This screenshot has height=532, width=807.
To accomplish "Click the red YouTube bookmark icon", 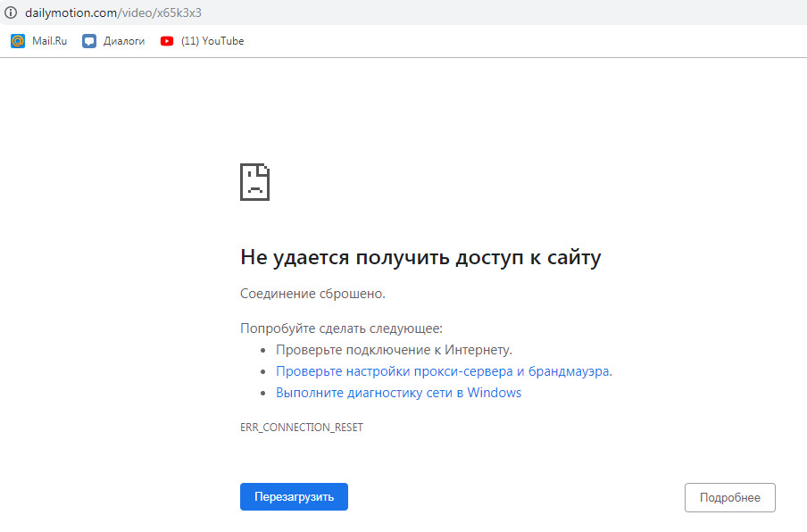I will (167, 41).
